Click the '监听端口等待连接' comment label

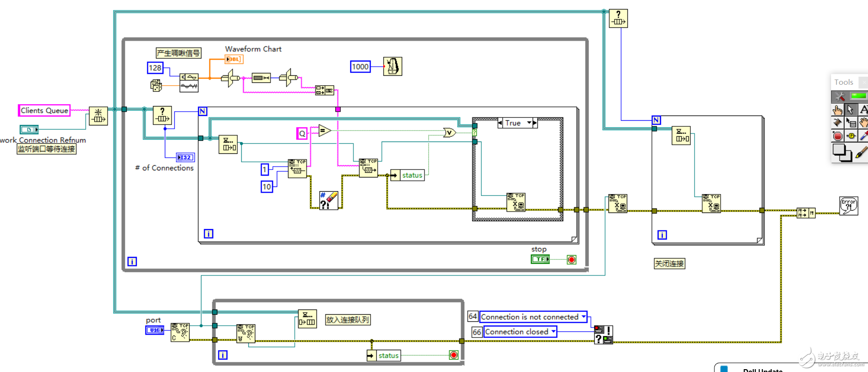tap(46, 149)
